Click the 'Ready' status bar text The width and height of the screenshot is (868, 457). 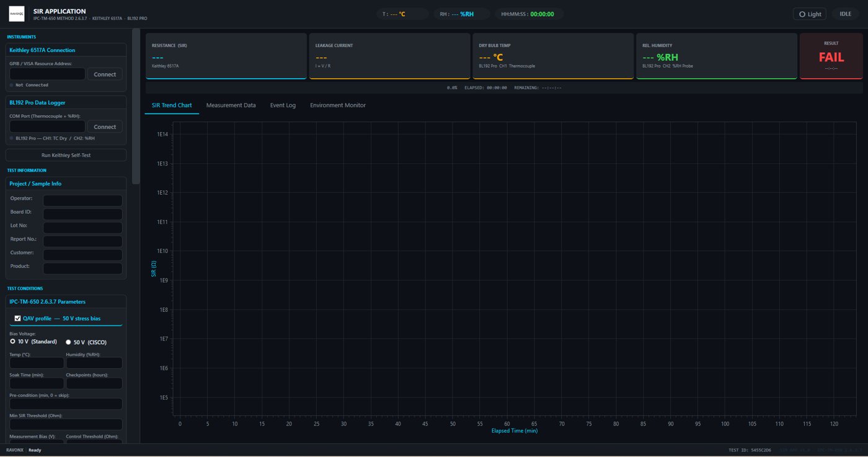click(35, 450)
